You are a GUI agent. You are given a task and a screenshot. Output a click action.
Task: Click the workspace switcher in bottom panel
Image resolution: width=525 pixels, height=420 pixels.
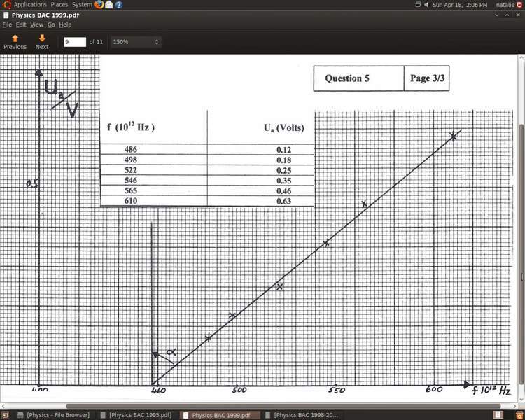(498, 415)
